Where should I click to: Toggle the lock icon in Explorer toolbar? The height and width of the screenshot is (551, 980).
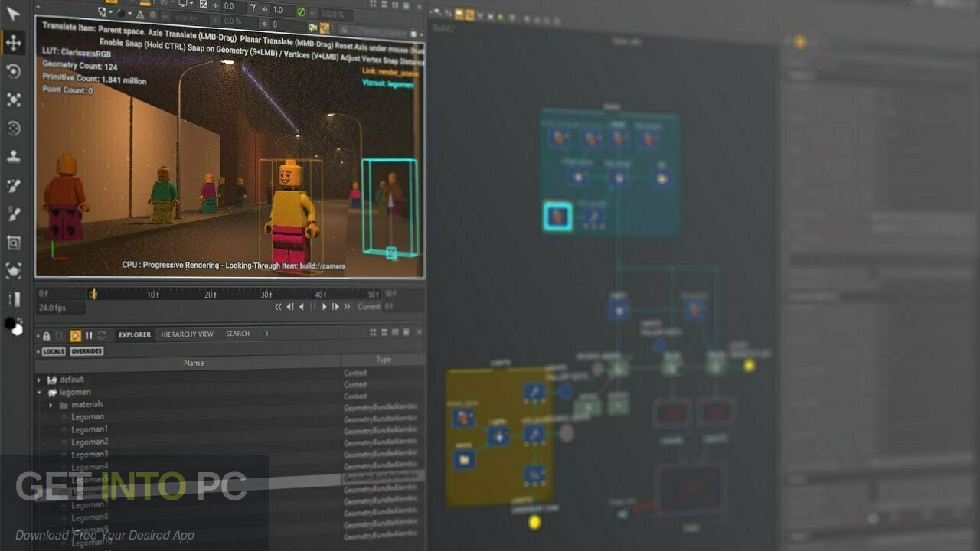pos(46,335)
